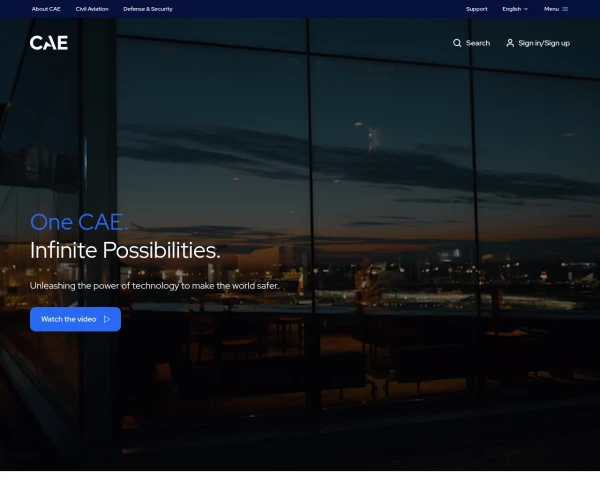Click the Search text link
This screenshot has width=600, height=480.
pyautogui.click(x=478, y=43)
